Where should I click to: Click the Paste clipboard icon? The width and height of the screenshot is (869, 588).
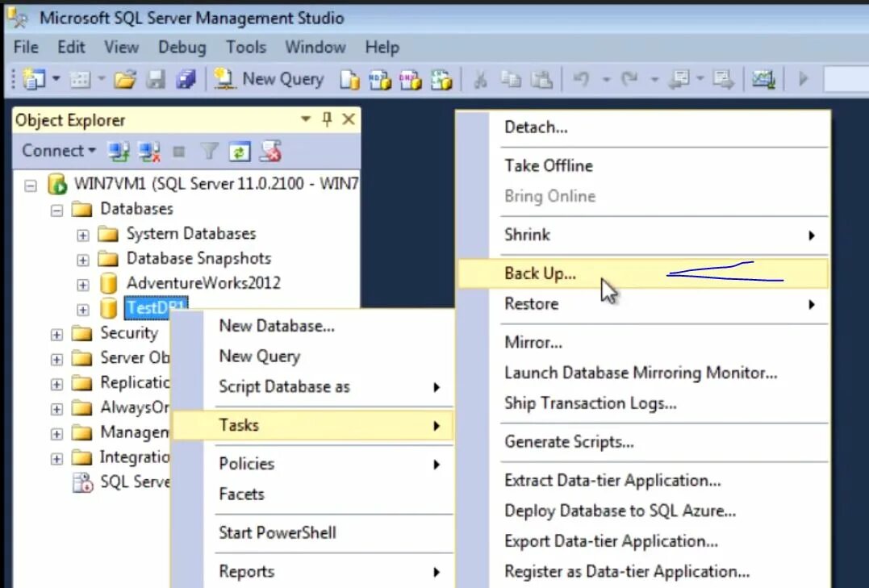coord(541,80)
